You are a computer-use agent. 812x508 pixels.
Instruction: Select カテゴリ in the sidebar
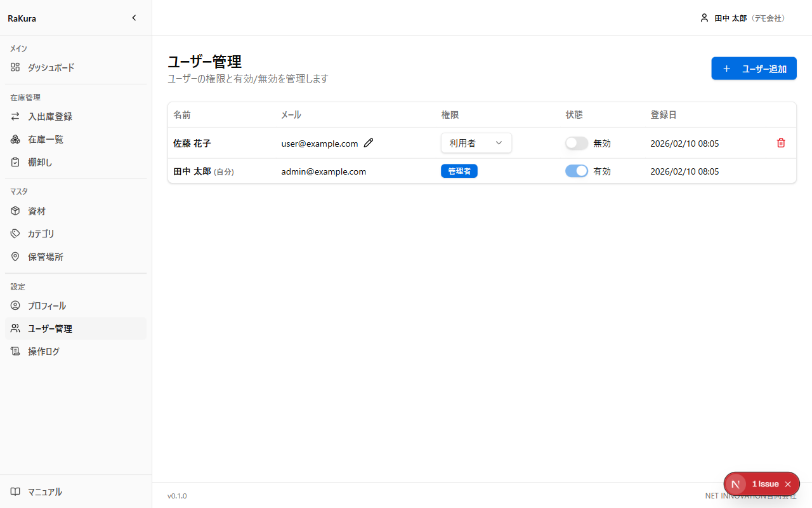point(76,234)
